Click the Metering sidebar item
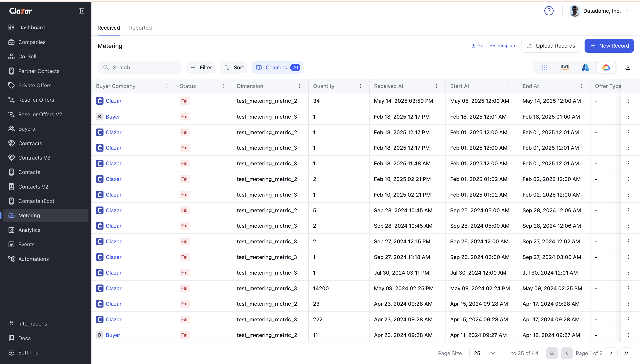The image size is (640, 364). pyautogui.click(x=46, y=215)
